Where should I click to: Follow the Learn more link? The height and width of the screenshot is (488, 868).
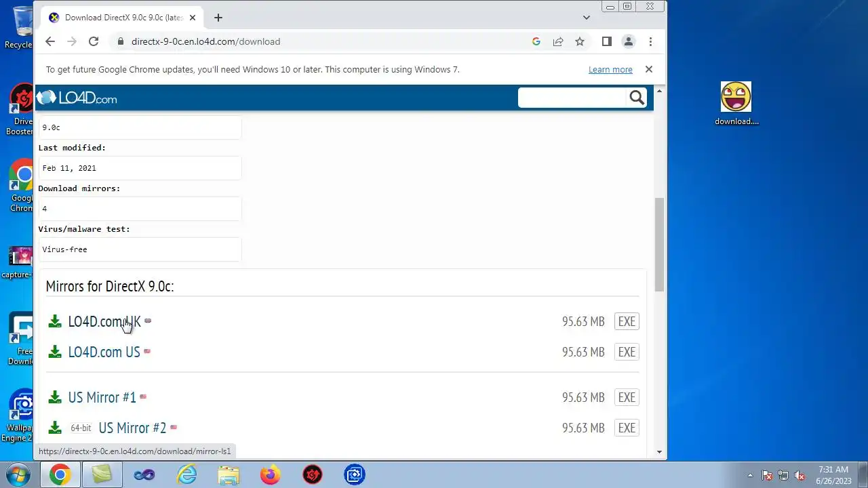pos(610,70)
